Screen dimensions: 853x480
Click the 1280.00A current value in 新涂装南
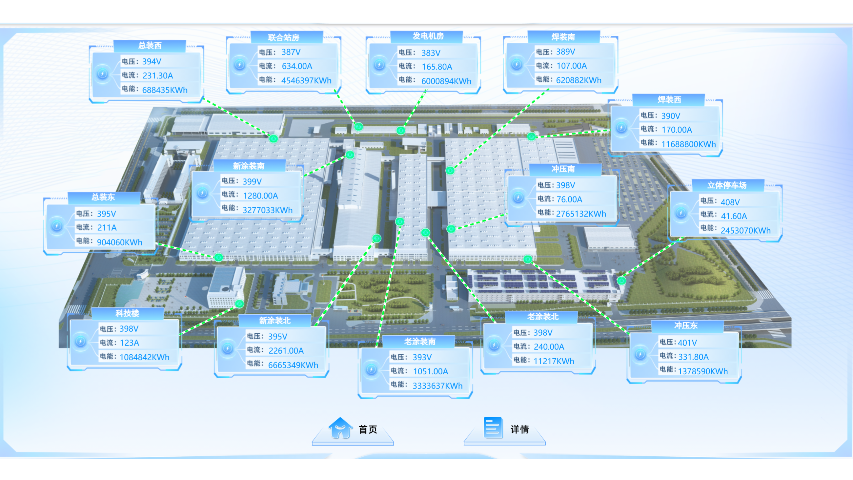[x=263, y=196]
